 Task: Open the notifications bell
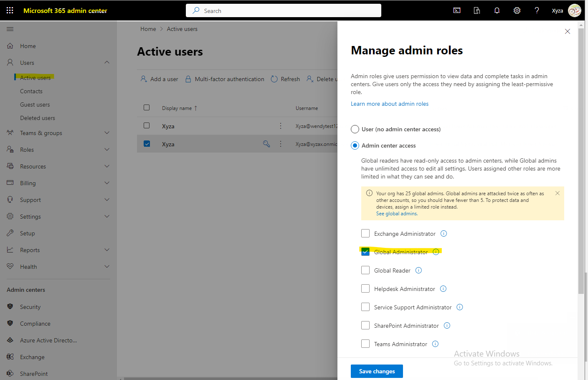[x=497, y=10]
